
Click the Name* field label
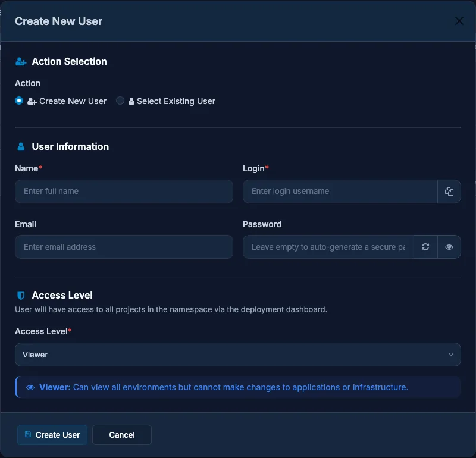tap(29, 168)
